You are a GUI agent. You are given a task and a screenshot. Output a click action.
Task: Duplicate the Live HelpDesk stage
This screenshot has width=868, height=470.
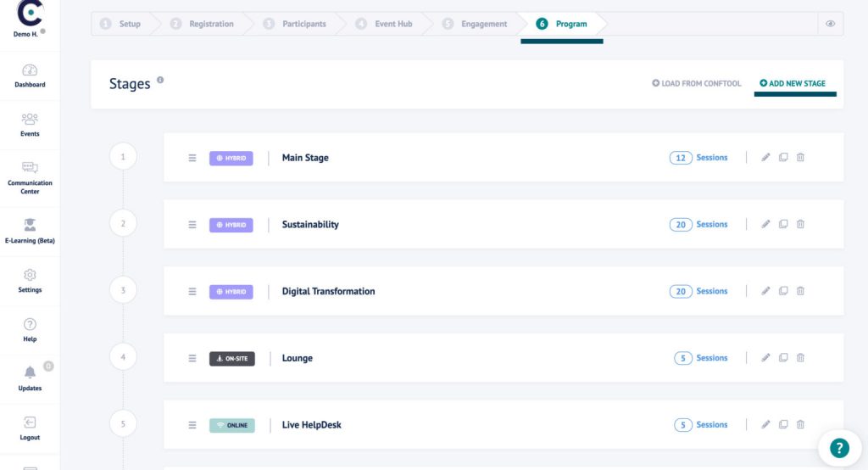pos(783,424)
